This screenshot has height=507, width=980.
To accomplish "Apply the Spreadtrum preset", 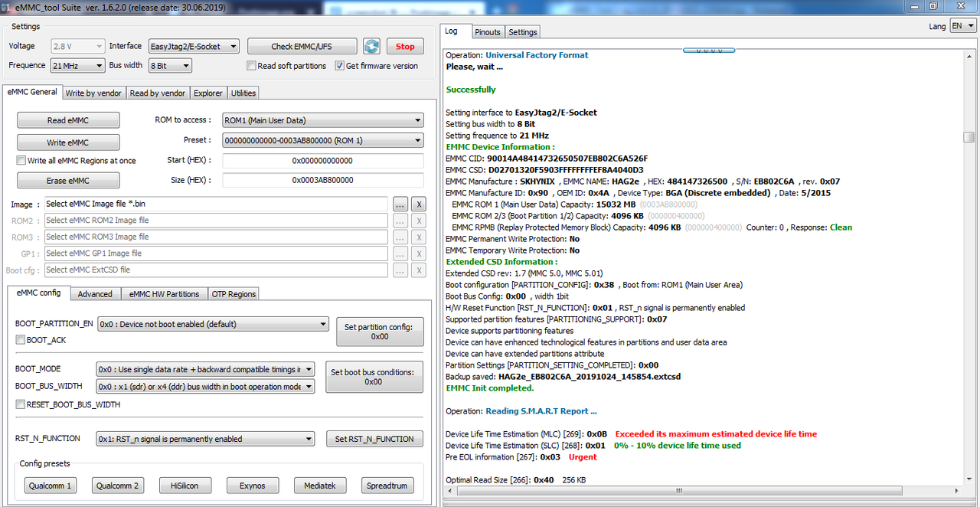I will click(387, 486).
